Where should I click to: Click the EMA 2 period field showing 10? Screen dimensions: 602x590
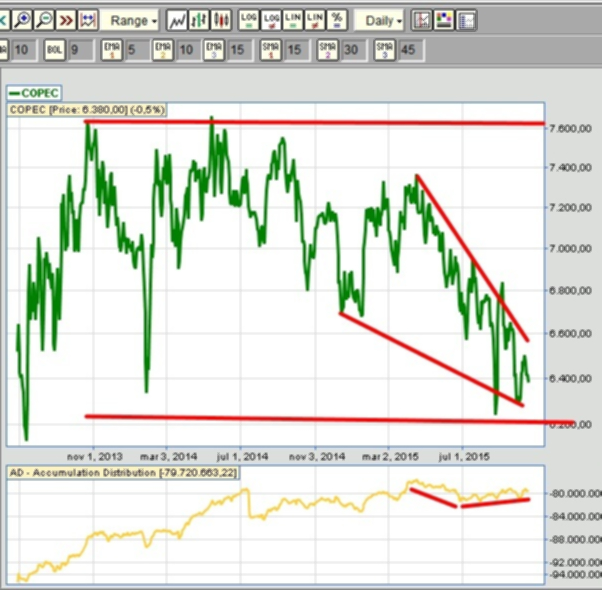coord(189,50)
